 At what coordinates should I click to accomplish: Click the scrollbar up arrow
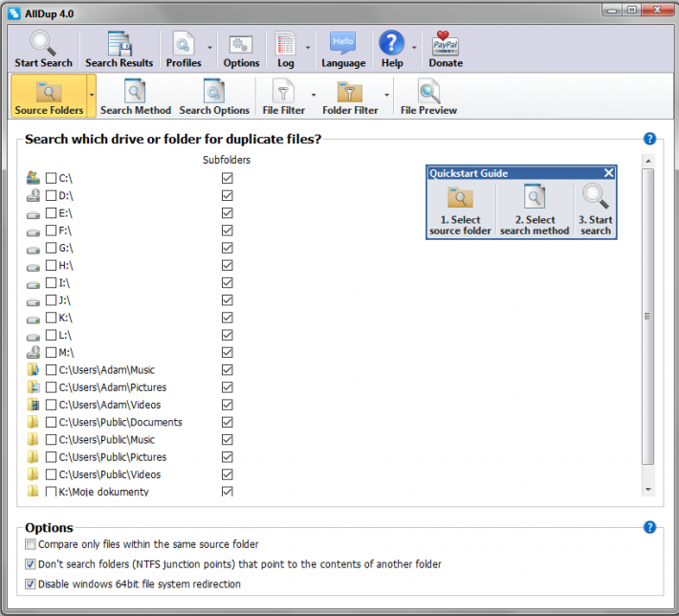[647, 161]
